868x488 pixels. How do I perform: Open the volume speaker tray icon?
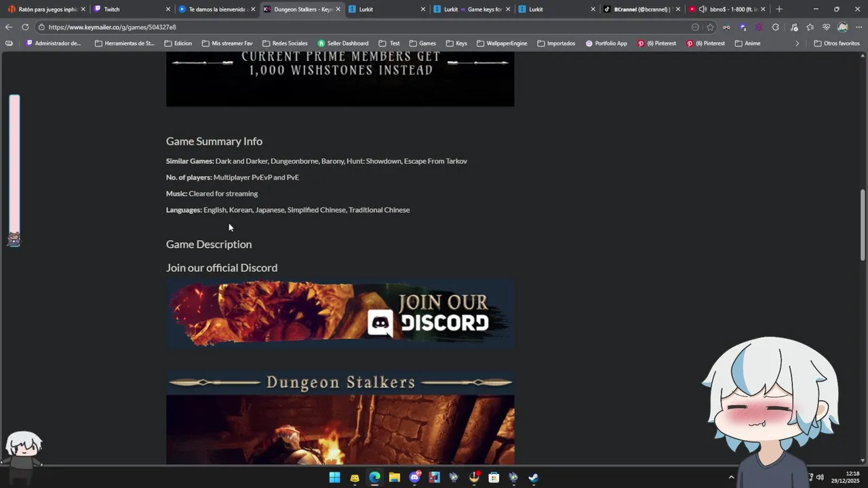(820, 477)
